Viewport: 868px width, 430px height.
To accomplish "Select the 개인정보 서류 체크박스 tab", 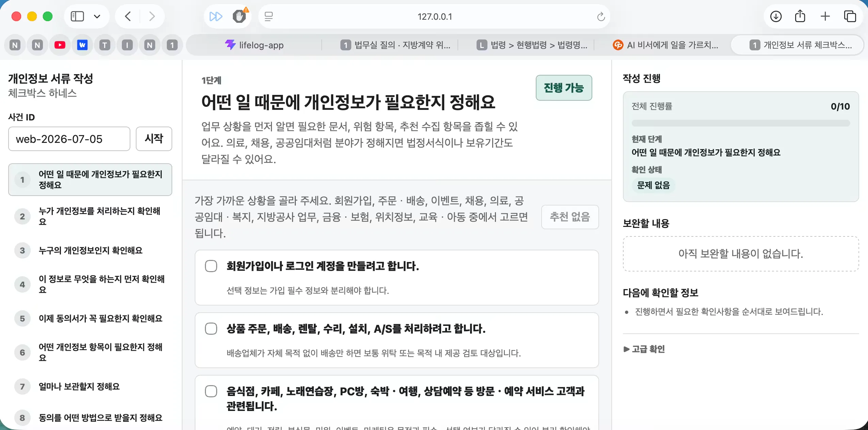I will coord(797,45).
